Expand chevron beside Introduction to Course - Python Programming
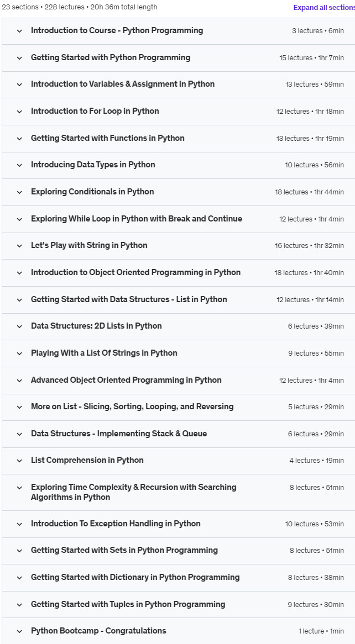The image size is (355, 644). click(x=19, y=31)
